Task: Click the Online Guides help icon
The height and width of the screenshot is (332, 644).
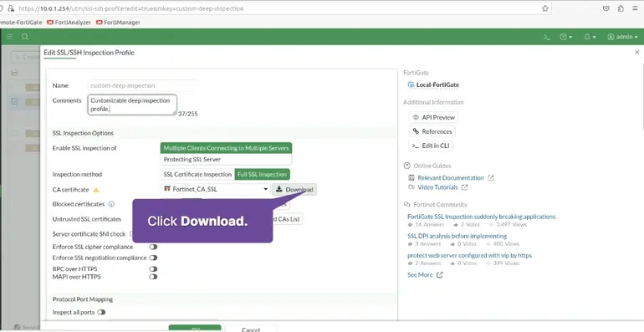Action: [407, 166]
